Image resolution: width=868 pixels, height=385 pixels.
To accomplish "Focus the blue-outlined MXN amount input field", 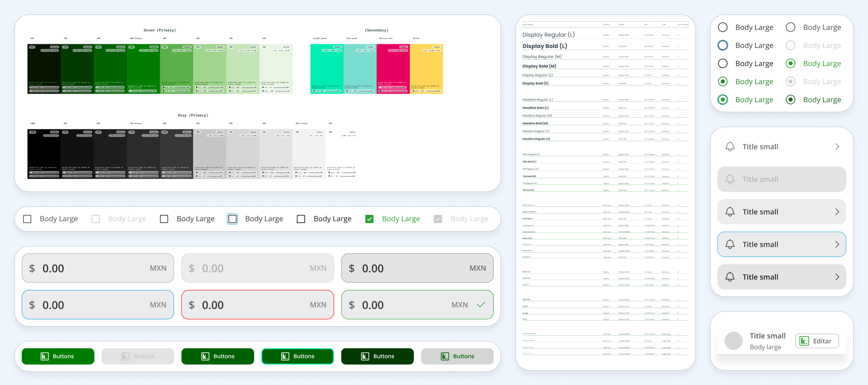I will tap(98, 305).
